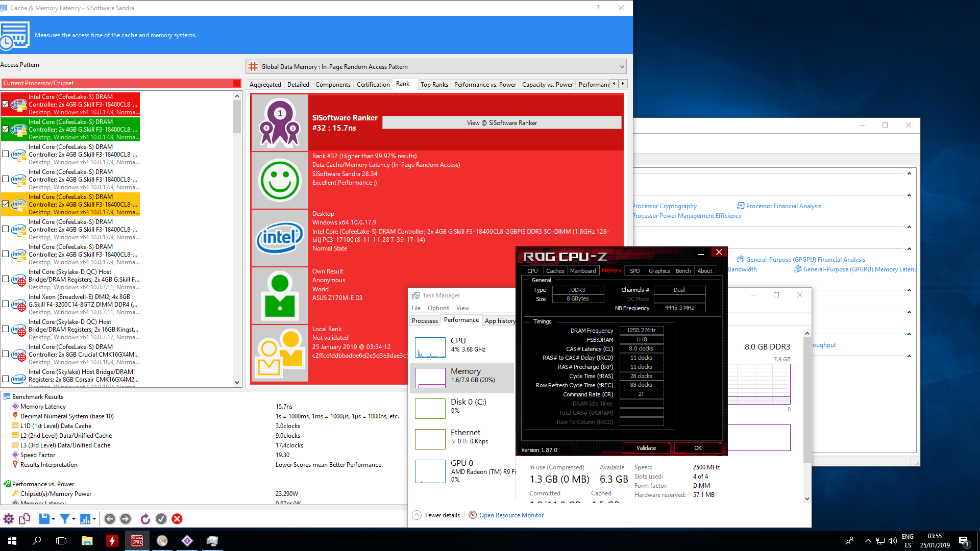Open the settings gear in Sandra toolbar
This screenshot has width=980, height=551.
click(x=9, y=519)
